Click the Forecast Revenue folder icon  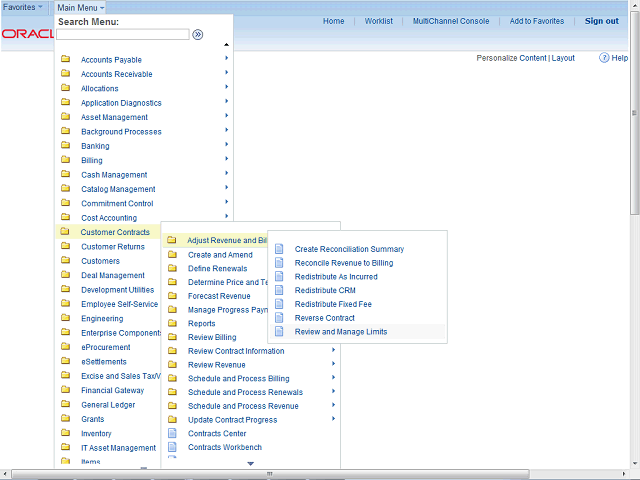173,296
